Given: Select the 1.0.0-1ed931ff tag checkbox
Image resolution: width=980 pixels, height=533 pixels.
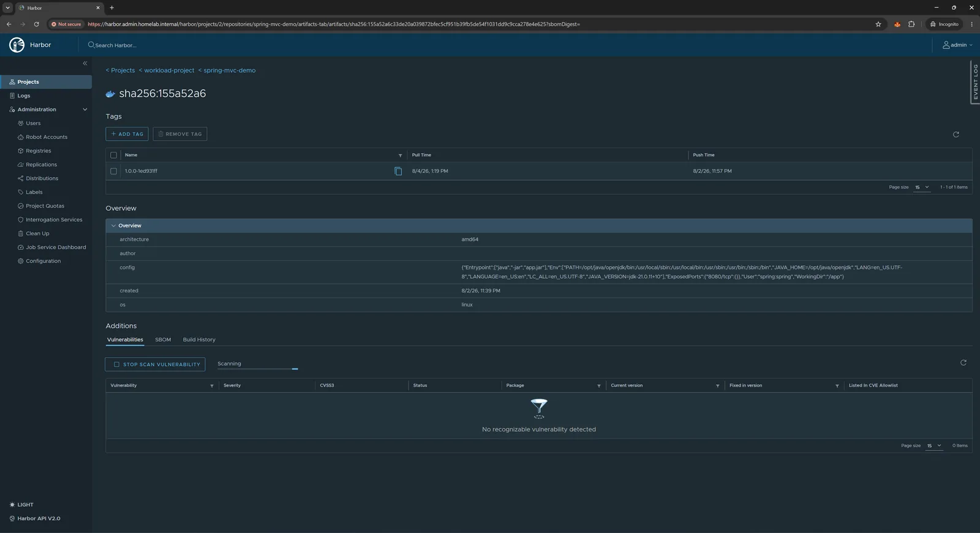Looking at the screenshot, I should click(x=113, y=171).
